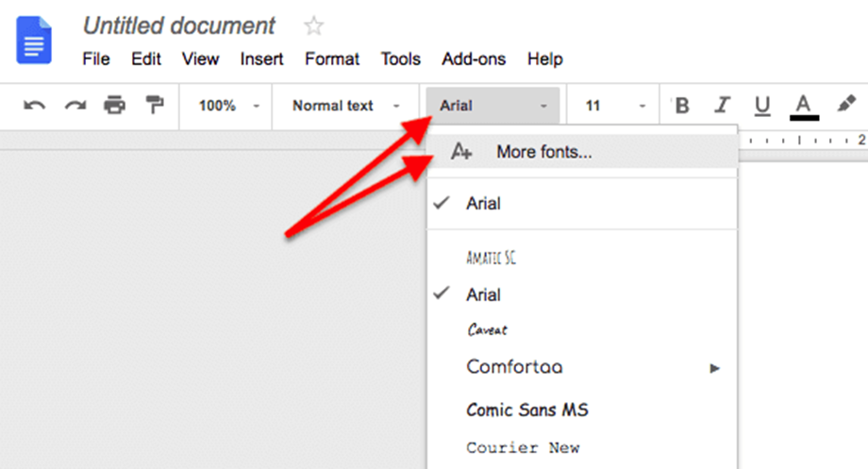Toggle Underline formatting
Viewport: 868px width, 469px height.
tap(762, 106)
